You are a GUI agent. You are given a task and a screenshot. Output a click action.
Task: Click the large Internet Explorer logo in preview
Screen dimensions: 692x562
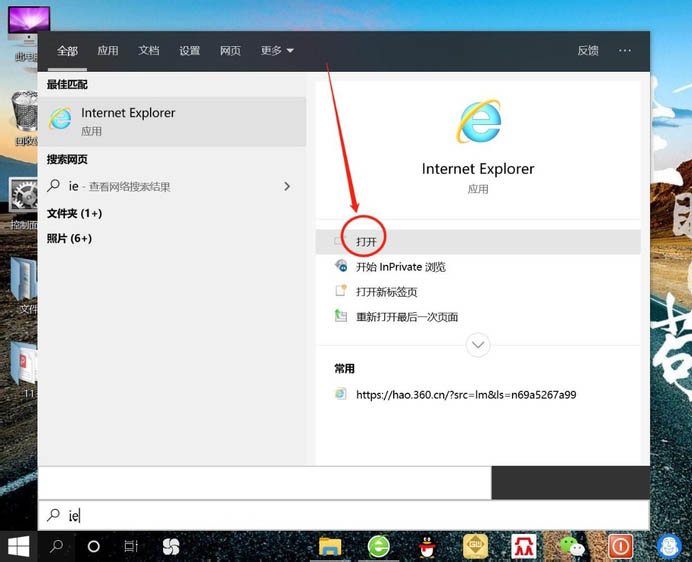click(478, 121)
